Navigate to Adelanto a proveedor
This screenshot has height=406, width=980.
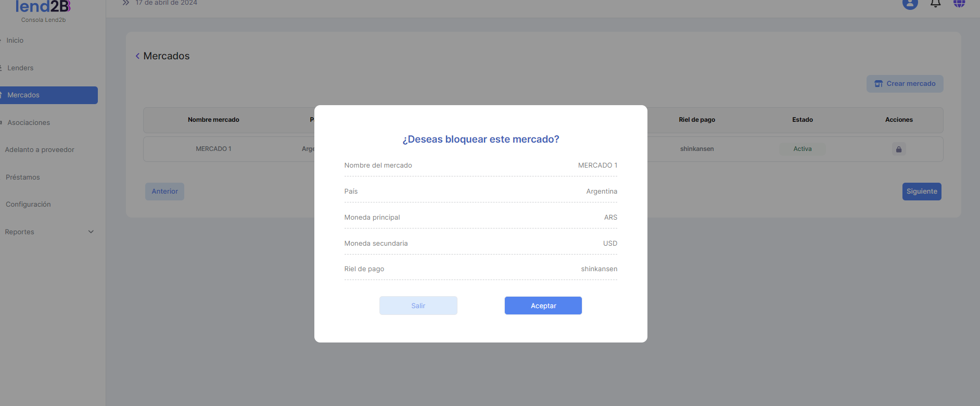coord(40,150)
